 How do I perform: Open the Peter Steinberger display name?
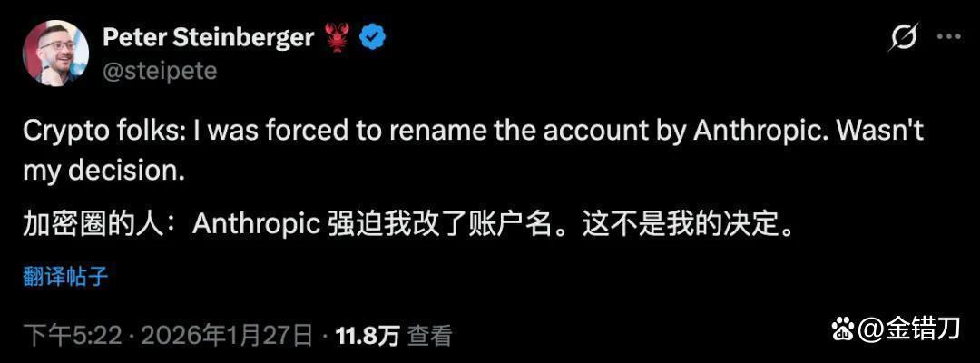pyautogui.click(x=208, y=38)
